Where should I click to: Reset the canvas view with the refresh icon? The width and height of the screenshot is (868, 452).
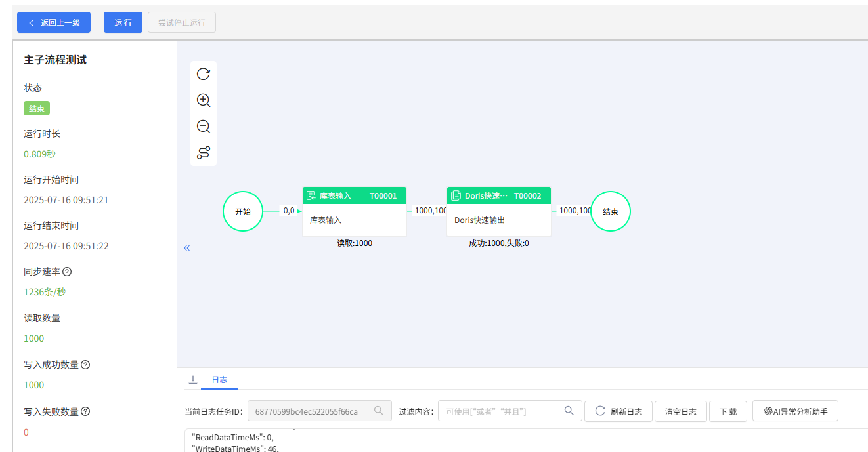tap(203, 74)
